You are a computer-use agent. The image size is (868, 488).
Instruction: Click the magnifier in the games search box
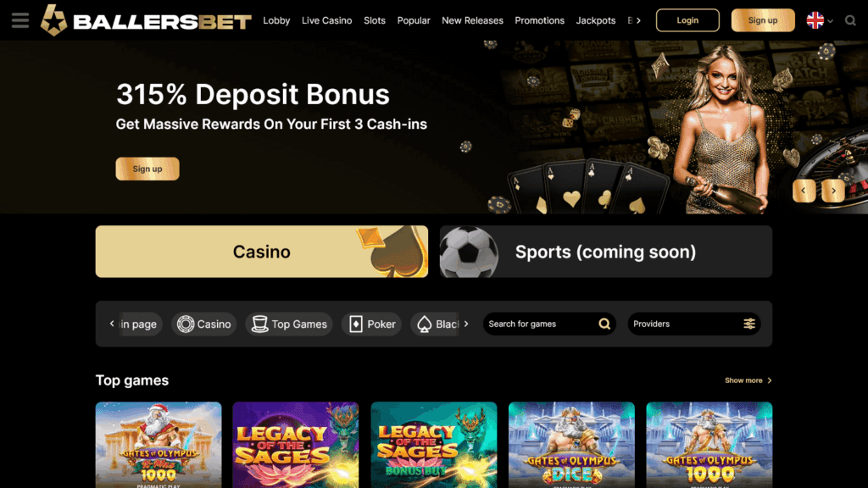(604, 324)
